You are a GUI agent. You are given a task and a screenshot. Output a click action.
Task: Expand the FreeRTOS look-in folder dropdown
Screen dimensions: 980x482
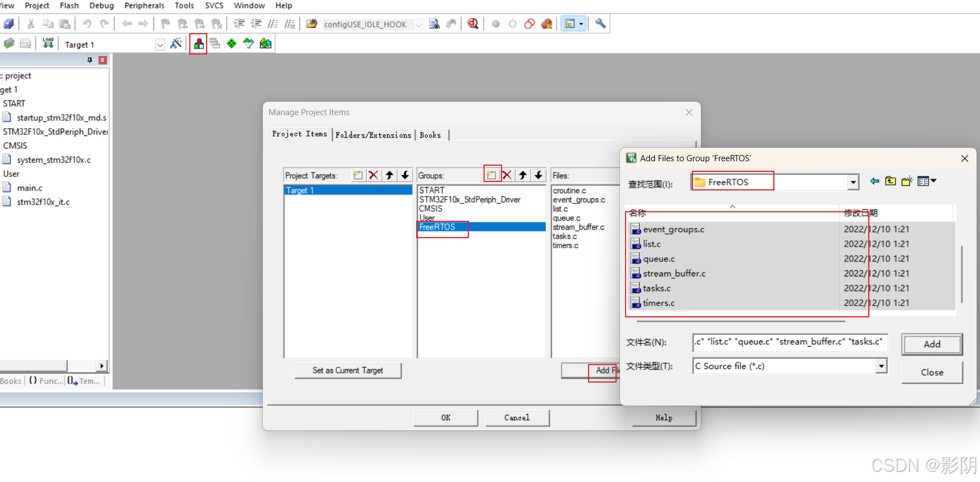tap(853, 182)
